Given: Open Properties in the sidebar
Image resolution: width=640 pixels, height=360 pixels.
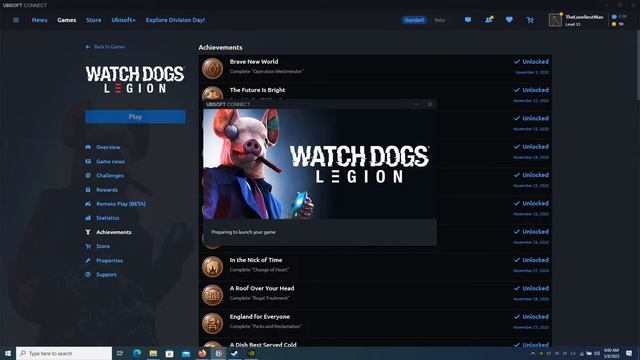Looking at the screenshot, I should point(109,260).
